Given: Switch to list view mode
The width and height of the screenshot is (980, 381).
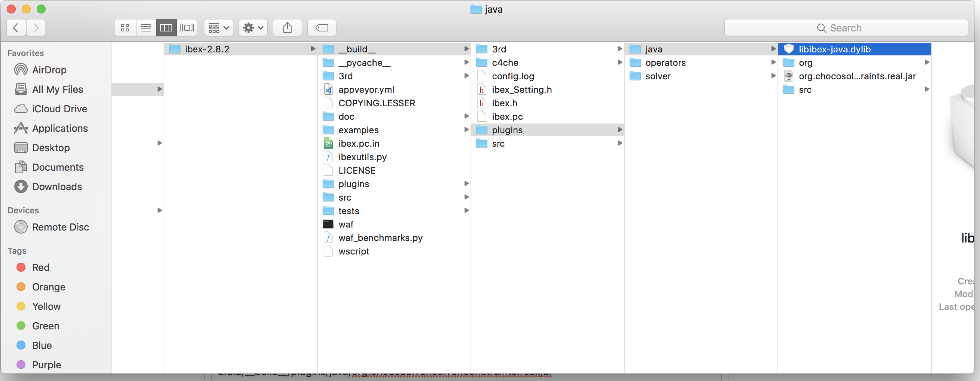Looking at the screenshot, I should pyautogui.click(x=146, y=27).
